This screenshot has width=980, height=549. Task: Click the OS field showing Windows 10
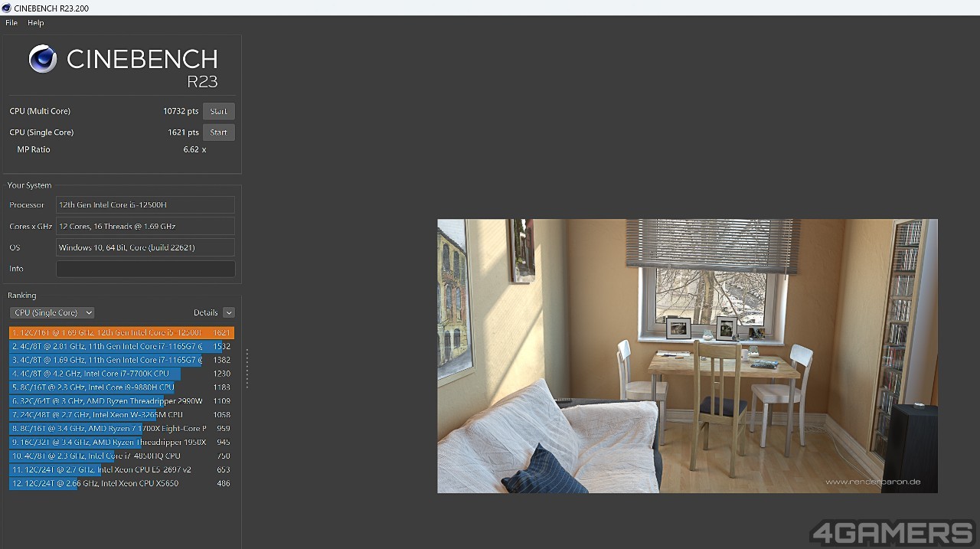[145, 247]
